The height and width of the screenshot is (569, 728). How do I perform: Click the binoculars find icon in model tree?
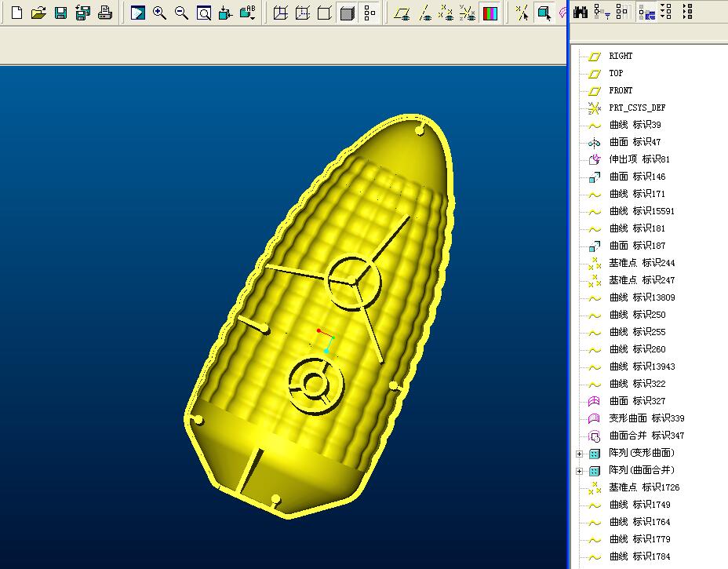[x=581, y=12]
